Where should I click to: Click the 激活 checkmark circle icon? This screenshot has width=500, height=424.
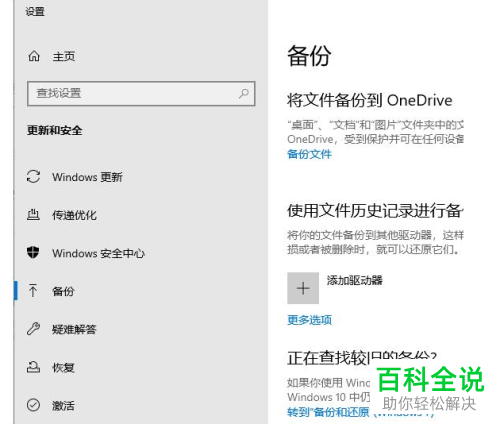point(33,405)
